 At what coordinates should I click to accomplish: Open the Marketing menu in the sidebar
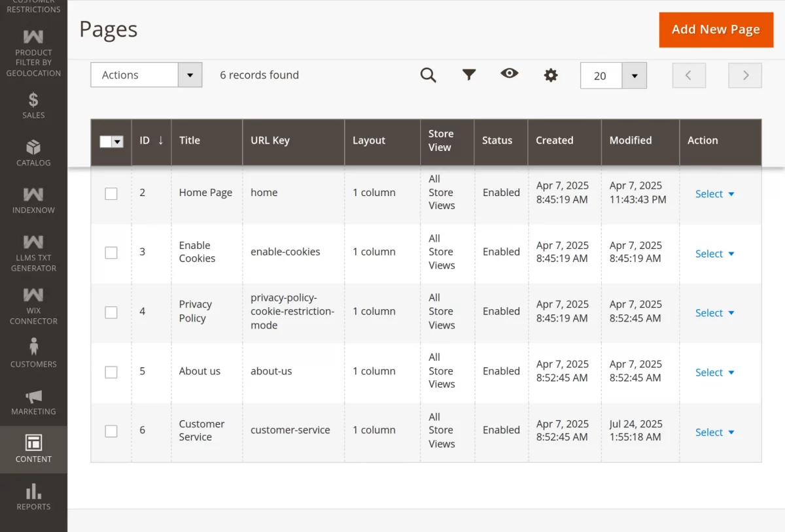click(x=33, y=402)
